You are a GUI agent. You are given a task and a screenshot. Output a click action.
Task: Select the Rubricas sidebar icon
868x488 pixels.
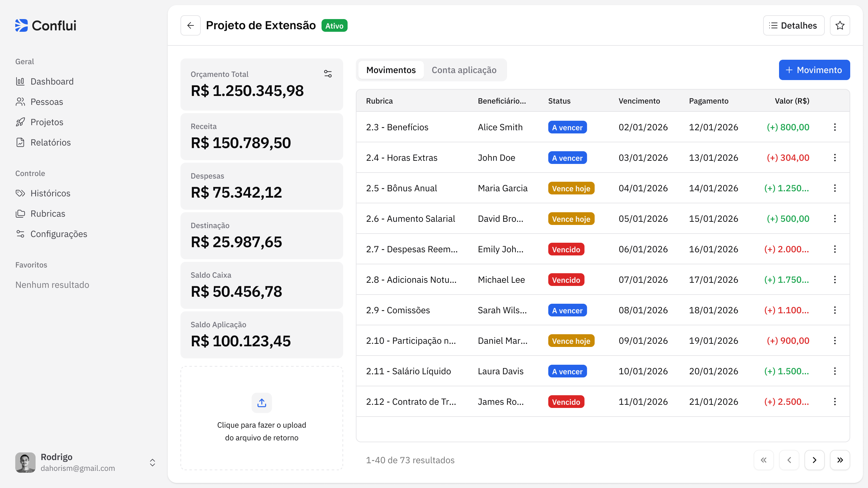coord(21,213)
